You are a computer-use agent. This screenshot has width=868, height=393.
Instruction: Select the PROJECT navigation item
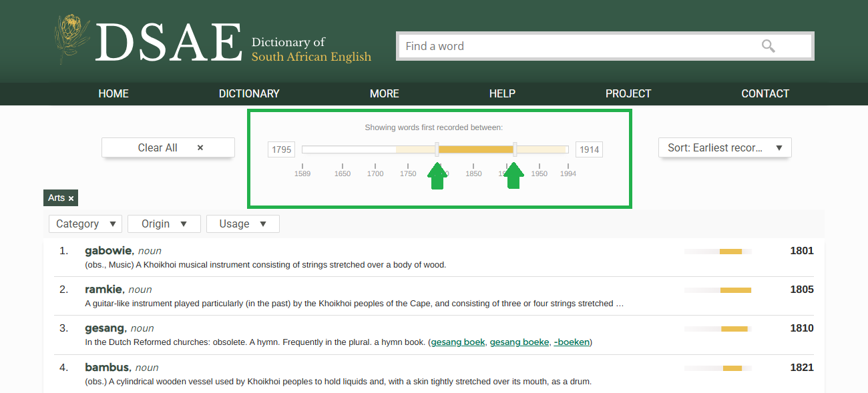pos(628,93)
